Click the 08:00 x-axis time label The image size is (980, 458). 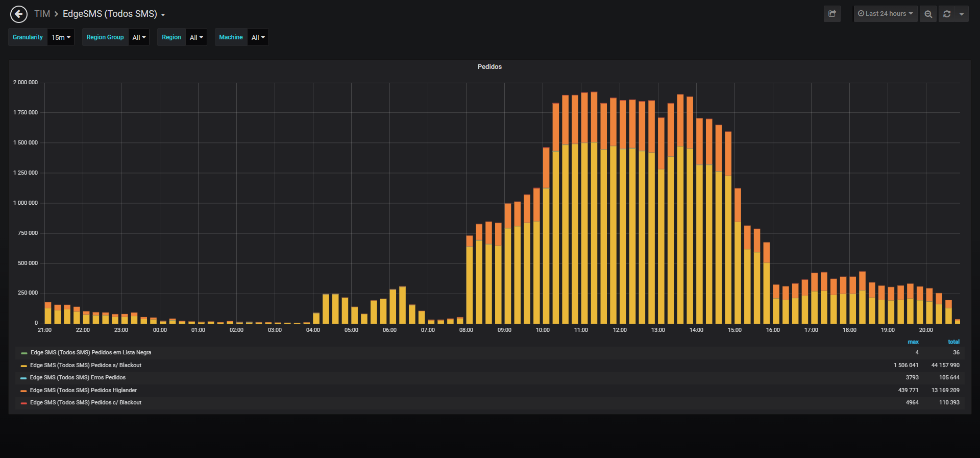pos(466,330)
